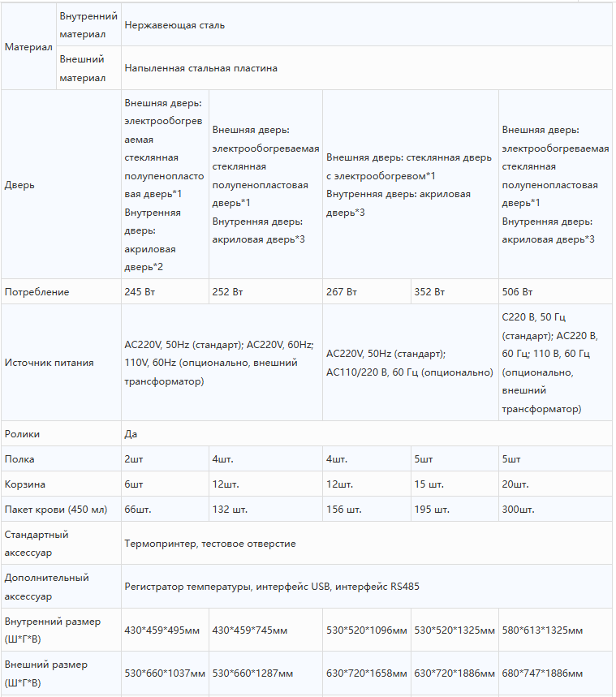616x697 pixels.
Task: Click the 'Да' value for rollers
Action: [131, 434]
